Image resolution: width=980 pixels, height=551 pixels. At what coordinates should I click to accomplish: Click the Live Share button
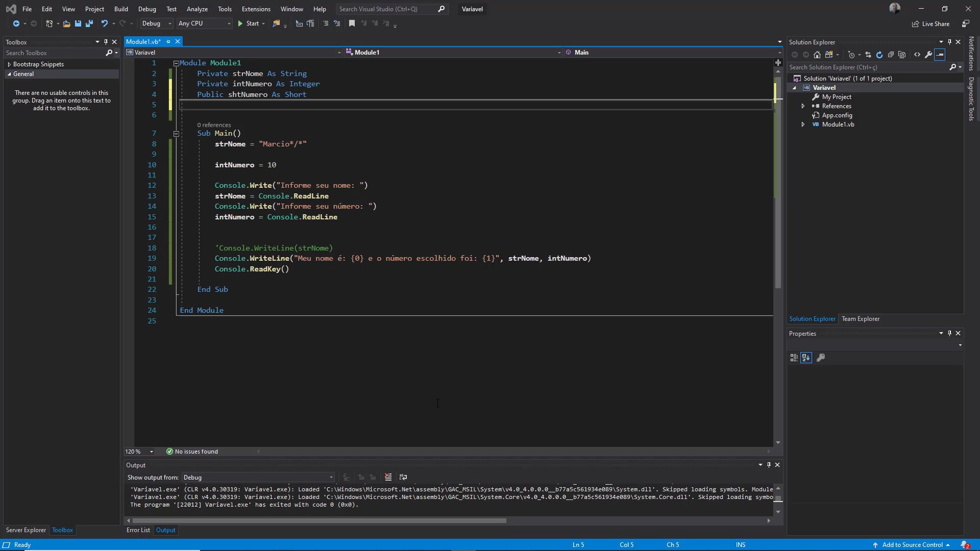pyautogui.click(x=930, y=24)
